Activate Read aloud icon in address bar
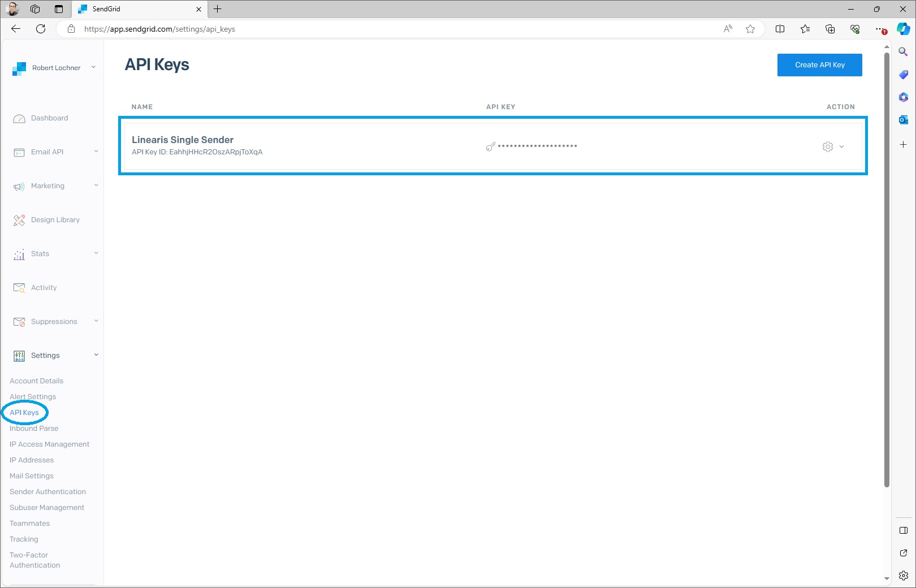Viewport: 916px width, 588px height. 728,29
